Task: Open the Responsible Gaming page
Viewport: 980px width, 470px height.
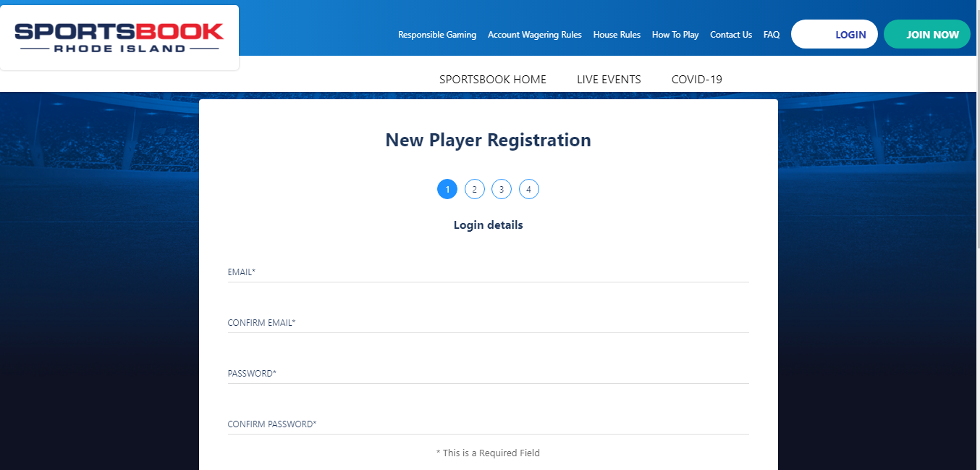Action: pos(437,35)
